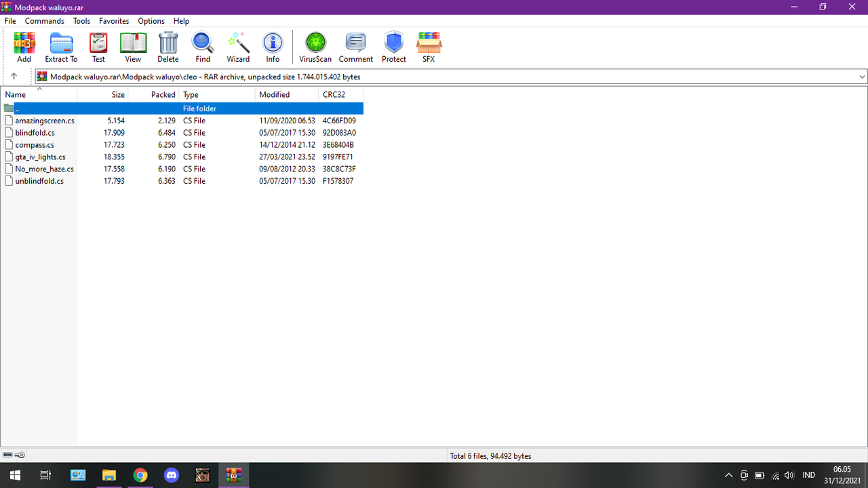The width and height of the screenshot is (868, 488).
Task: Open the Windows Start menu
Action: coord(15,475)
